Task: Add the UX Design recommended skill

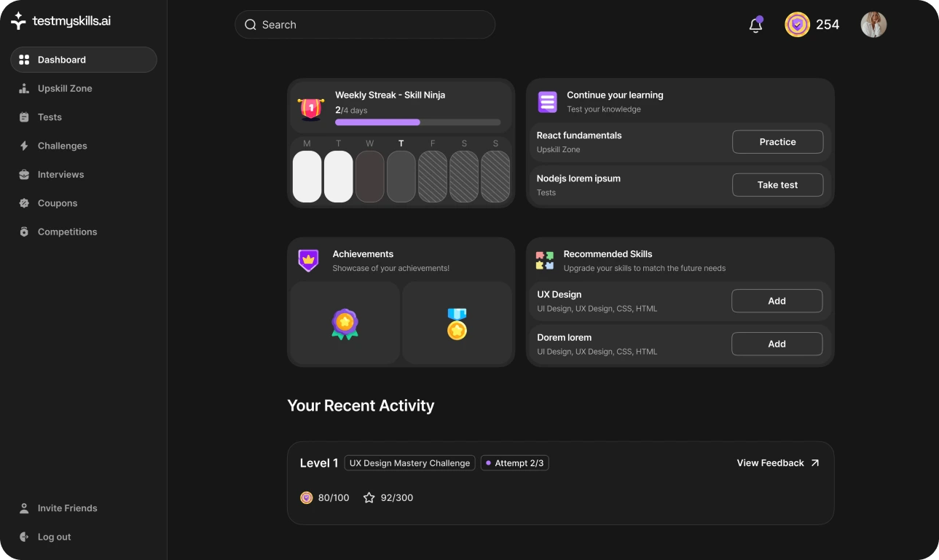Action: (777, 301)
